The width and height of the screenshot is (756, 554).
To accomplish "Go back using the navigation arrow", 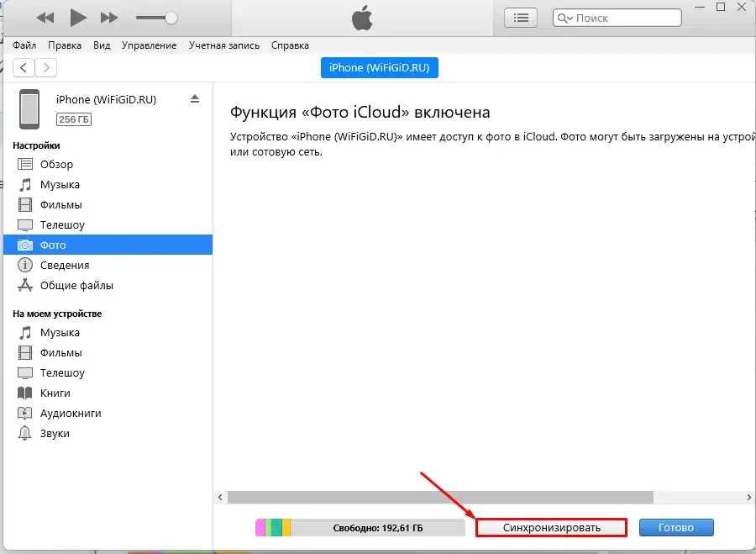I will pos(23,67).
